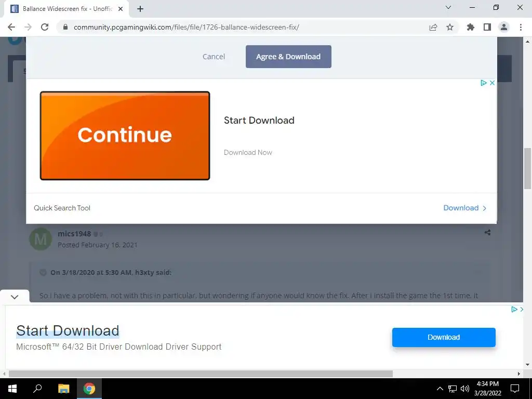
Task: Click scroll down arrow on scrollbar
Action: [x=527, y=365]
